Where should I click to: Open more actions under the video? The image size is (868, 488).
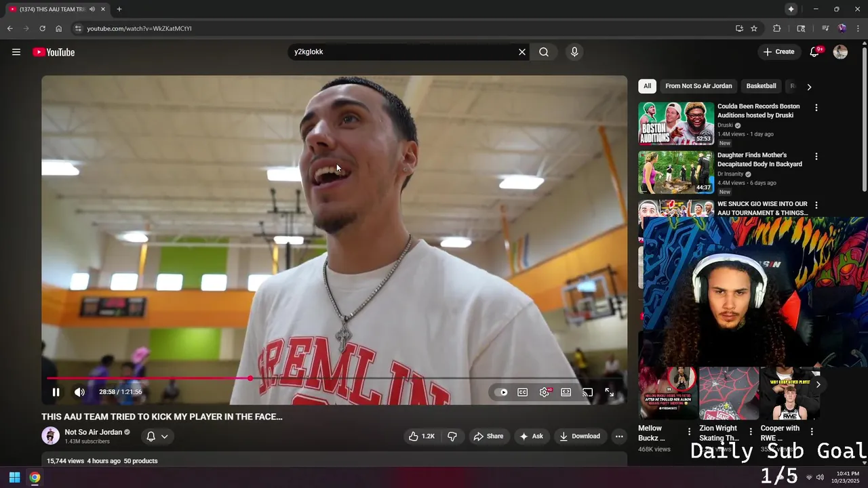619,436
